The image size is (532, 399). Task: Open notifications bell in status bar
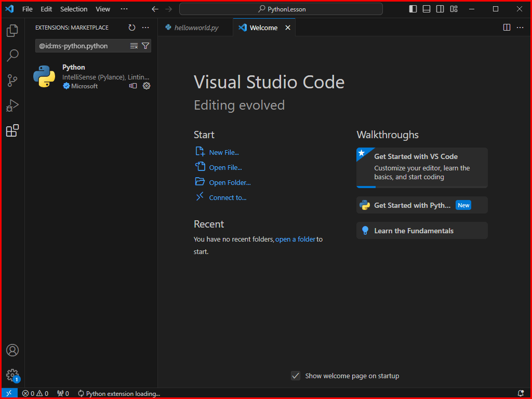(521, 393)
